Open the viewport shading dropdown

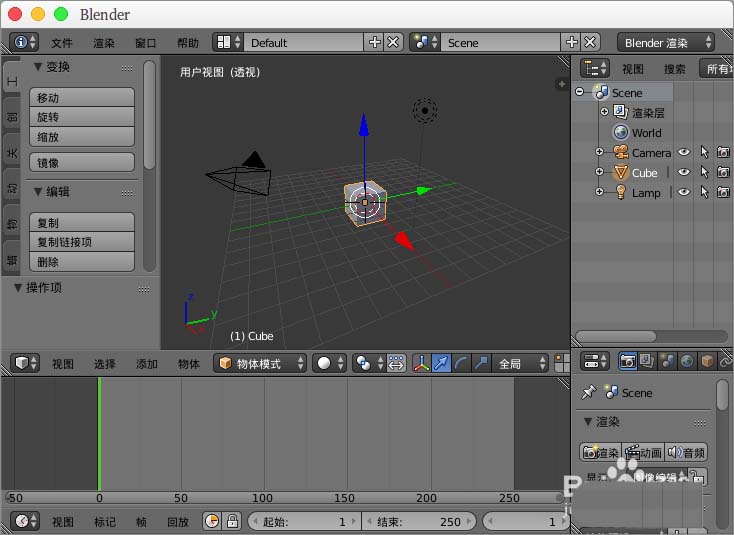pos(329,363)
